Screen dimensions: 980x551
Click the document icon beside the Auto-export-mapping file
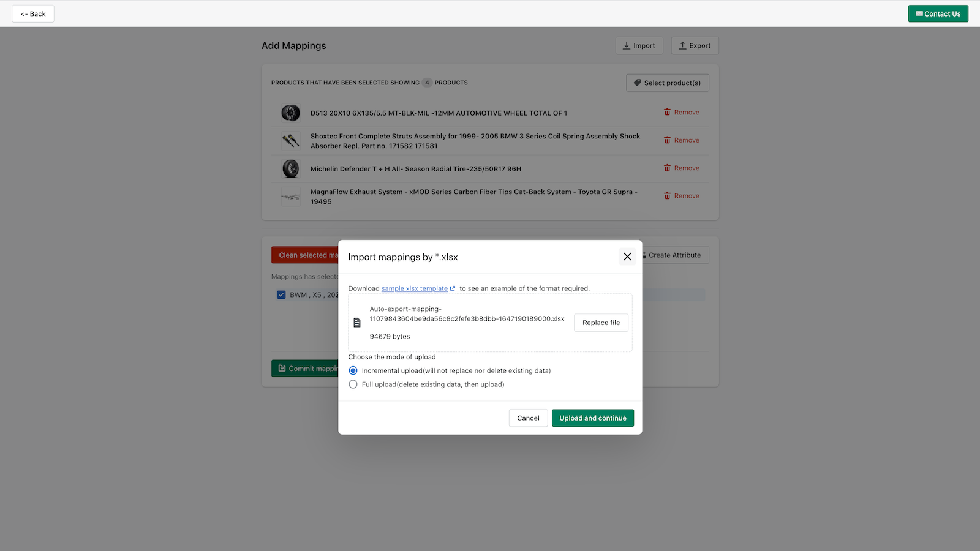click(x=358, y=322)
